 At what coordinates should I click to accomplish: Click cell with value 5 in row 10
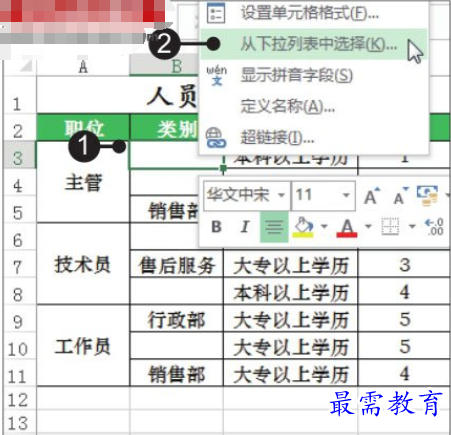(x=404, y=346)
